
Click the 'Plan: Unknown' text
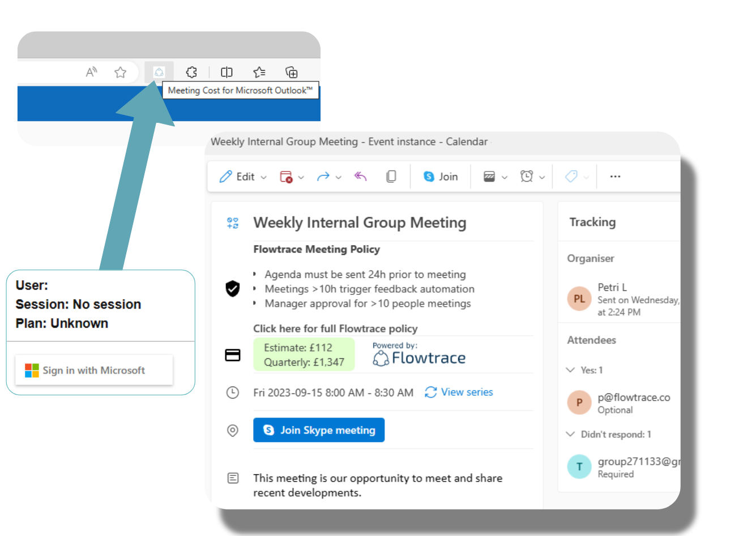tap(62, 323)
